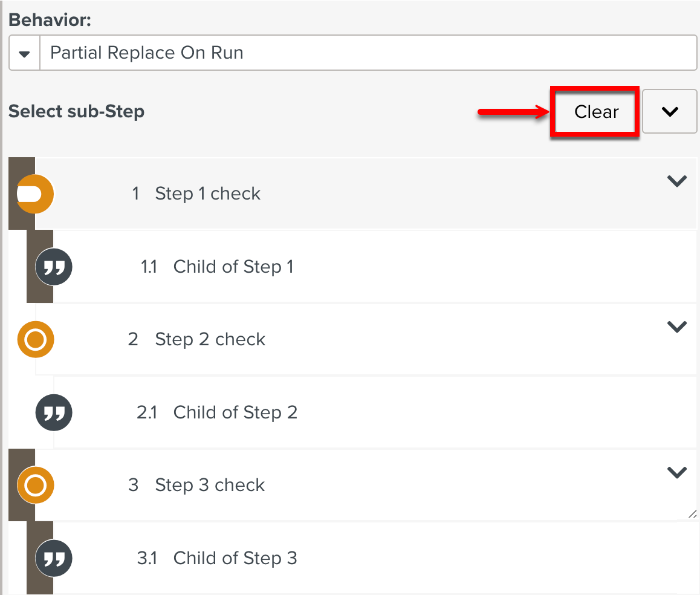Click the orange Step 1 check icon
The height and width of the screenshot is (595, 700).
click(36, 194)
